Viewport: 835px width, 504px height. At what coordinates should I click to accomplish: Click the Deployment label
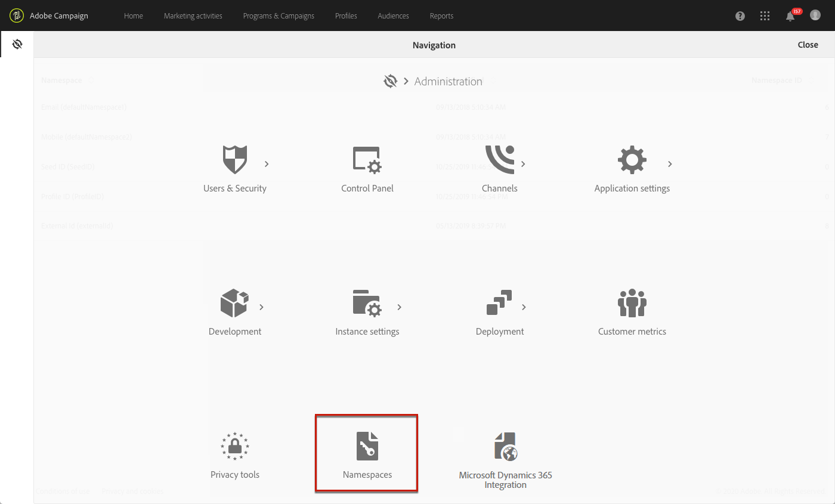500,332
